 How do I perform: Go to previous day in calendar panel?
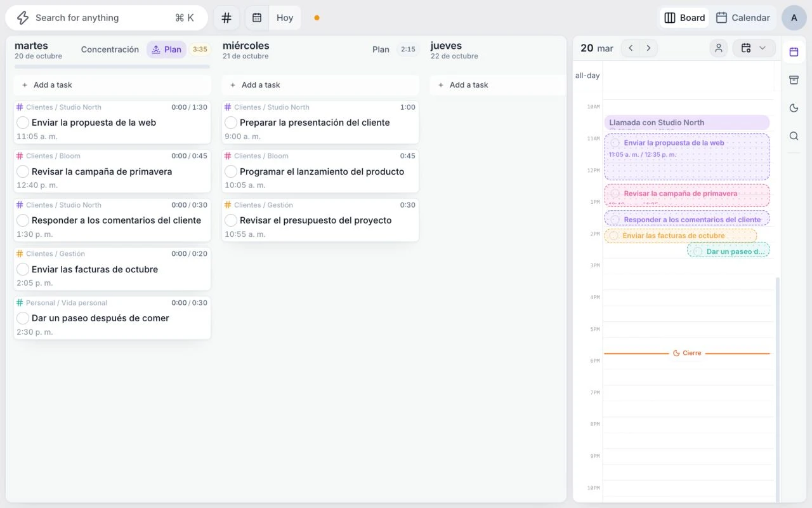[630, 48]
